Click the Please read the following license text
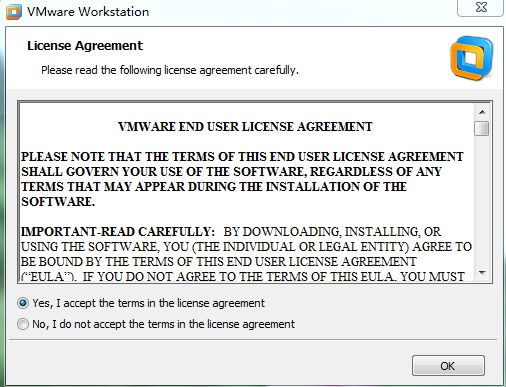 [170, 70]
